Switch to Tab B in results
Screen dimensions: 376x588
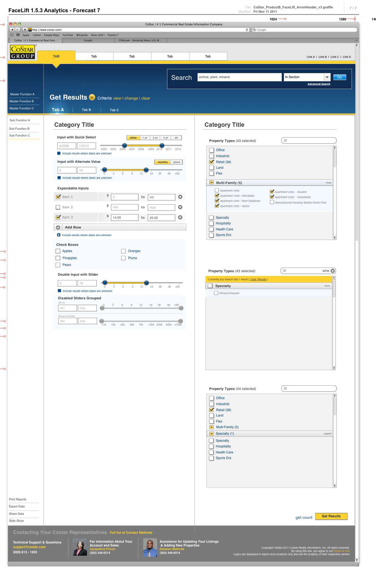pos(86,110)
